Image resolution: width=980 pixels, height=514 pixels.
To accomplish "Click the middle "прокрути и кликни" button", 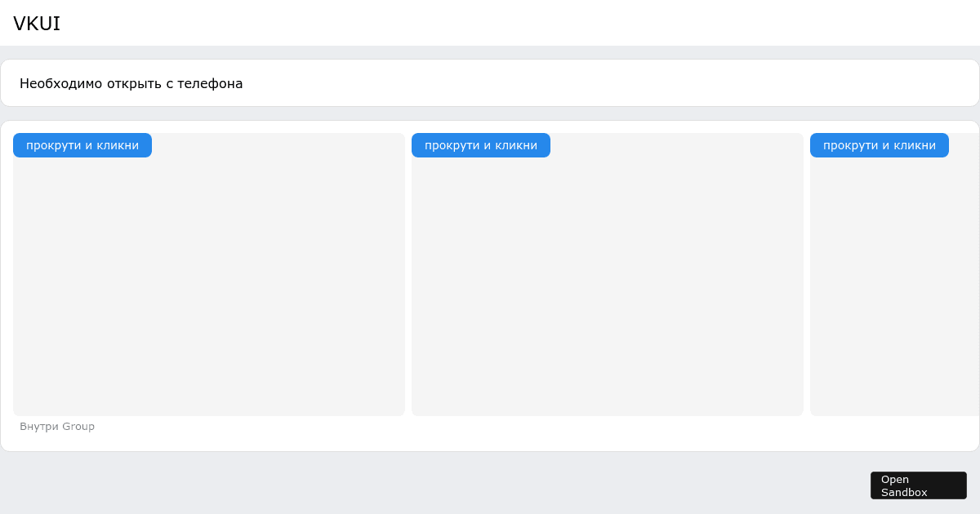I will [480, 145].
